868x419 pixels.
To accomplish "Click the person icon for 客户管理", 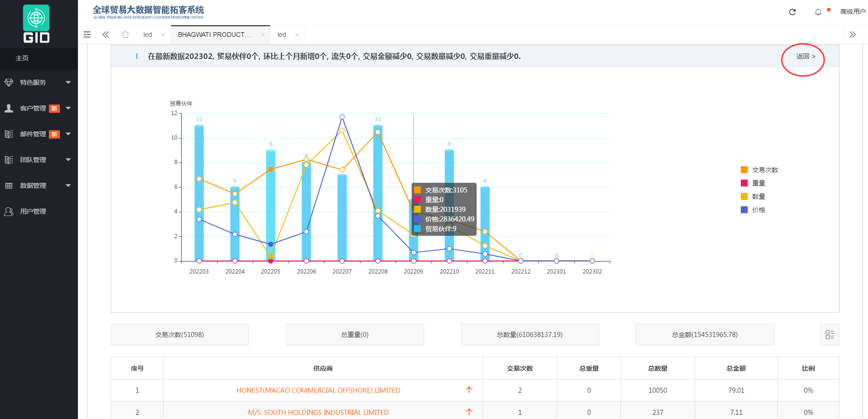I will [x=9, y=108].
